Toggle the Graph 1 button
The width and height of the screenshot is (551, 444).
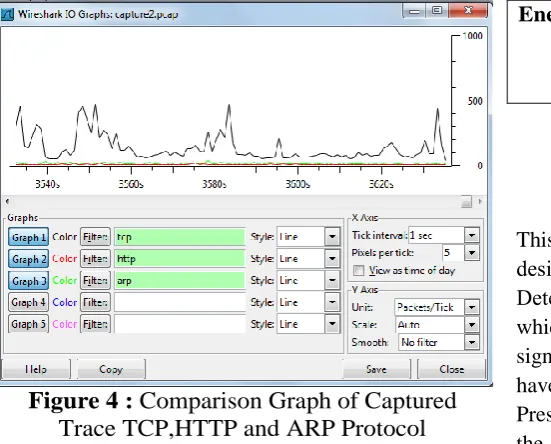pos(28,237)
